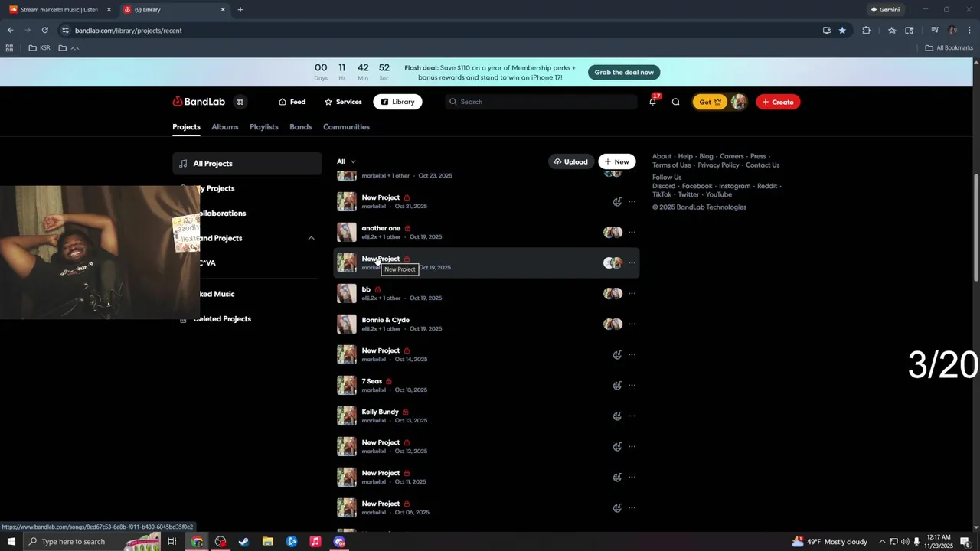980x551 pixels.
Task: Open a new browser tab
Action: [x=240, y=10]
